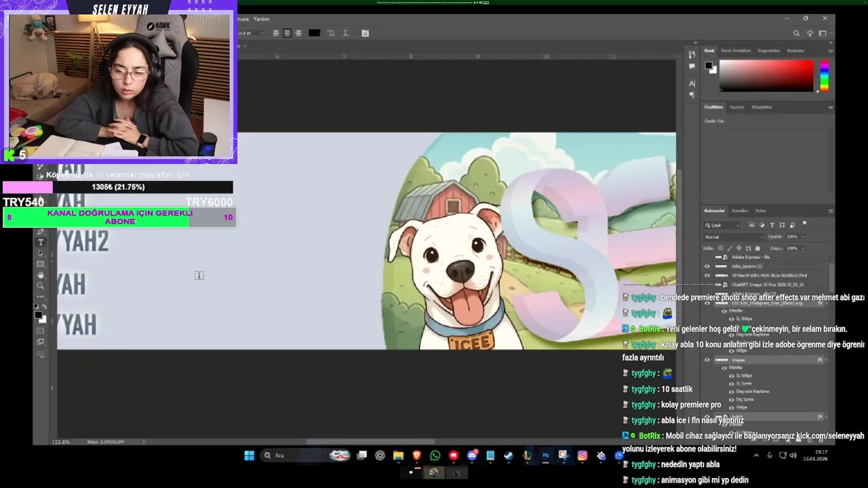Click the rainbow hue slider strip
The width and height of the screenshot is (868, 488).
(824, 76)
